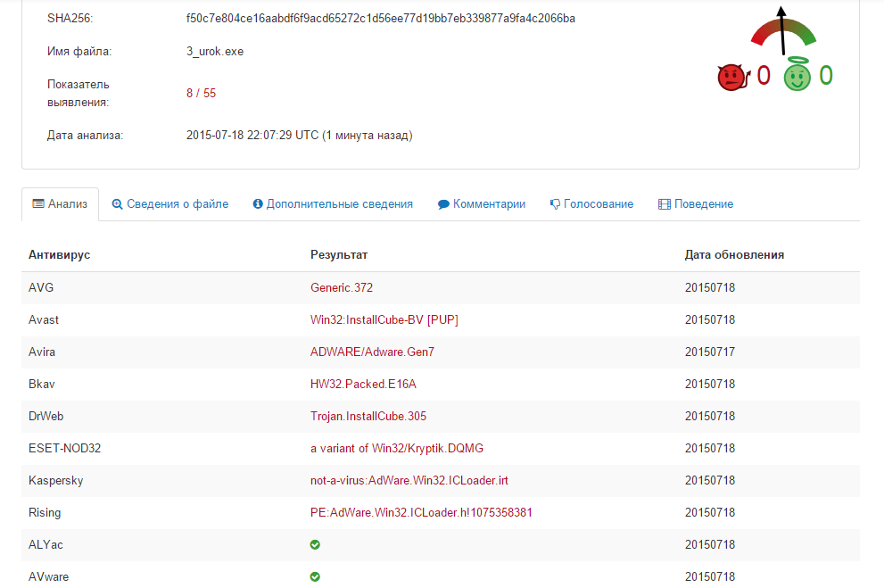
Task: Click the Avira antivirus name
Action: click(42, 352)
